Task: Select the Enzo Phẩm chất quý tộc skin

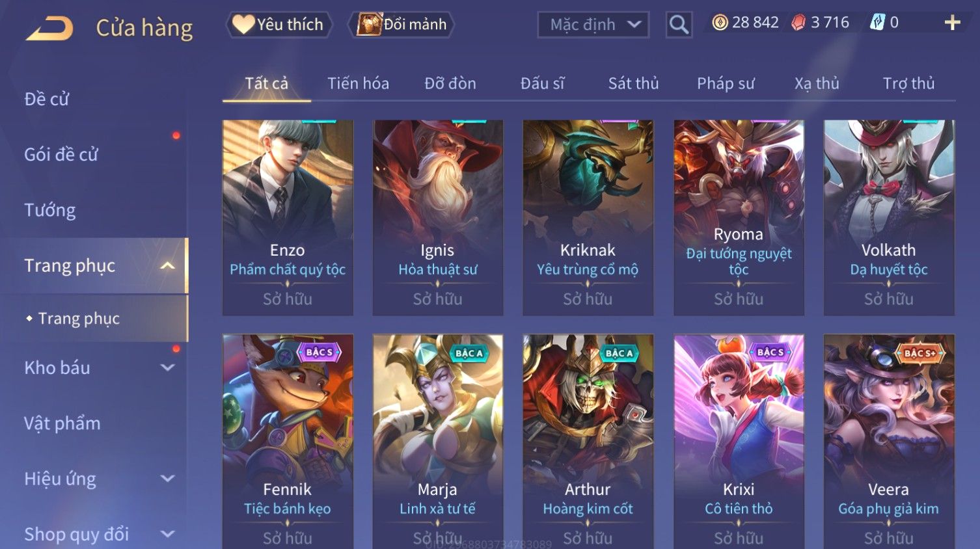Action: pos(288,218)
